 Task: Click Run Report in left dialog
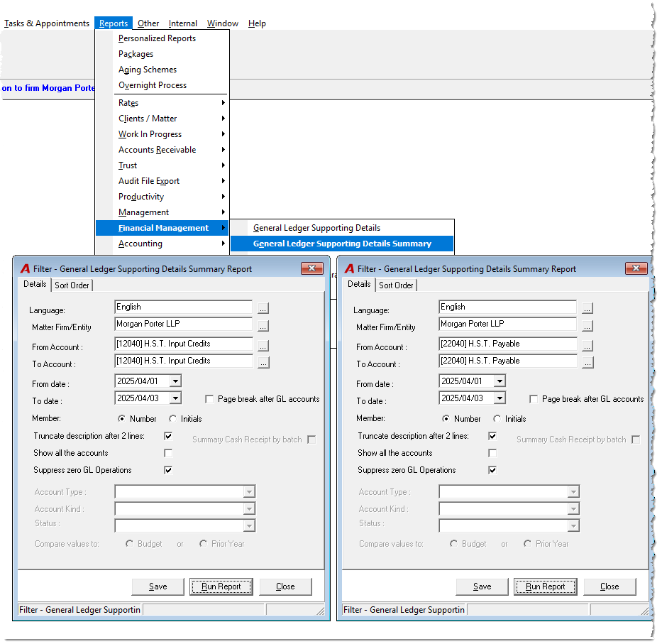pyautogui.click(x=221, y=586)
